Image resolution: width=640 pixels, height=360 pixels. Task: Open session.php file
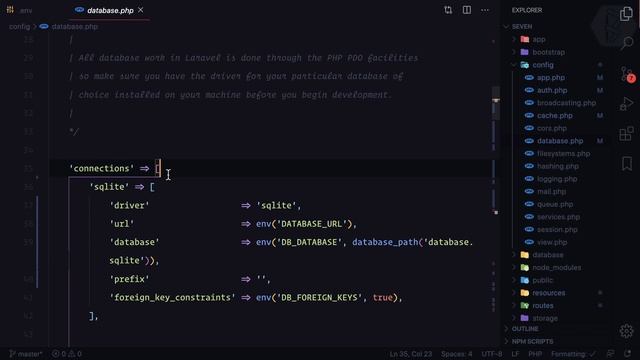coord(557,229)
